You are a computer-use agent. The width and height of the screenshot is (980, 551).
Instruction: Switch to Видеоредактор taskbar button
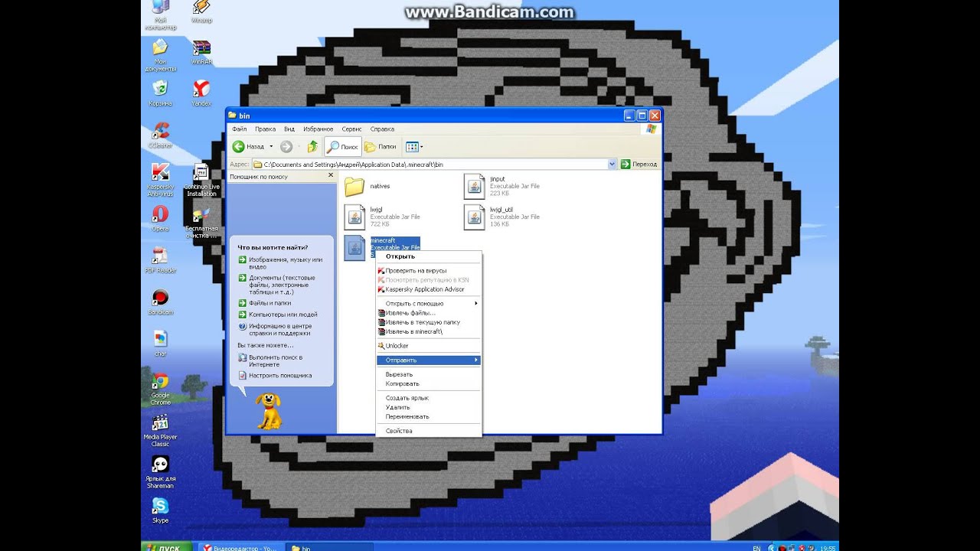tap(240, 547)
